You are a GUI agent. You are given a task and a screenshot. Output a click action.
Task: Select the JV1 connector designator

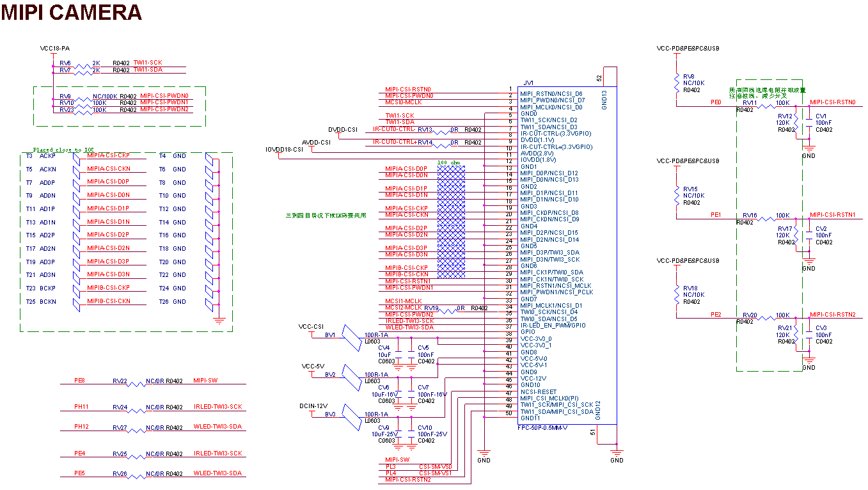click(x=528, y=83)
